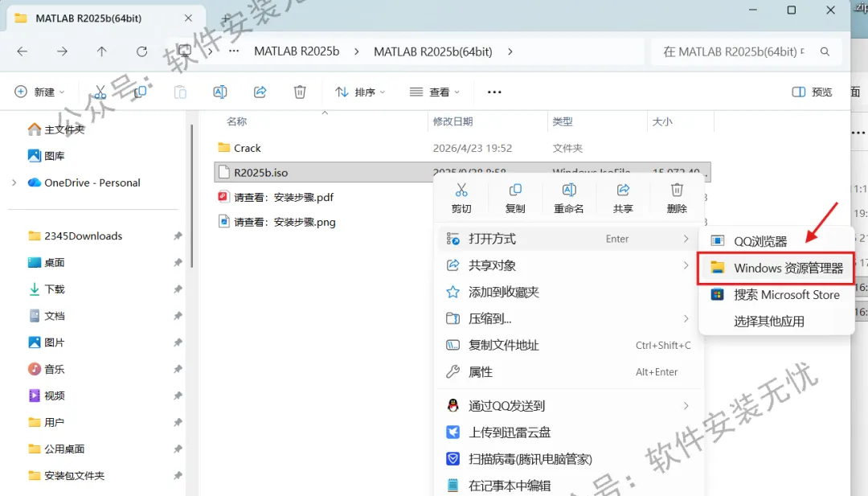Close the MATLAB R2025b(64bit) tab
This screenshot has width=868, height=496.
click(x=188, y=18)
